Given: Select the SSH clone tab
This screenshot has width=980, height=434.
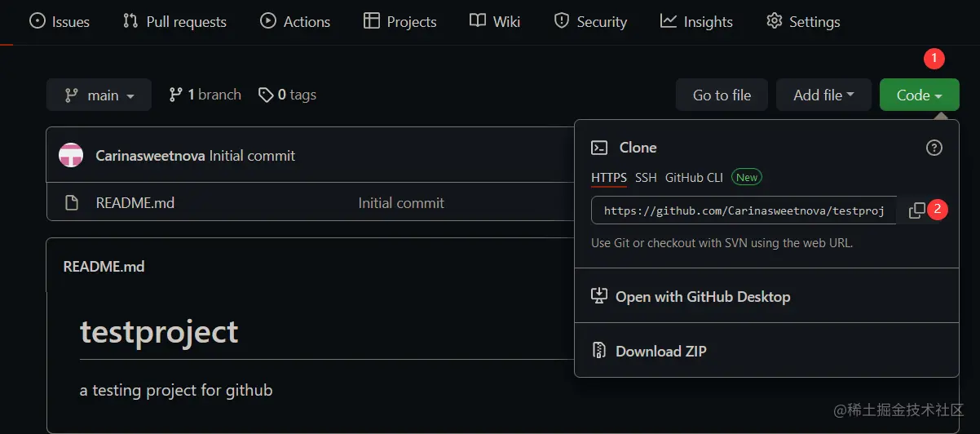Looking at the screenshot, I should point(646,177).
